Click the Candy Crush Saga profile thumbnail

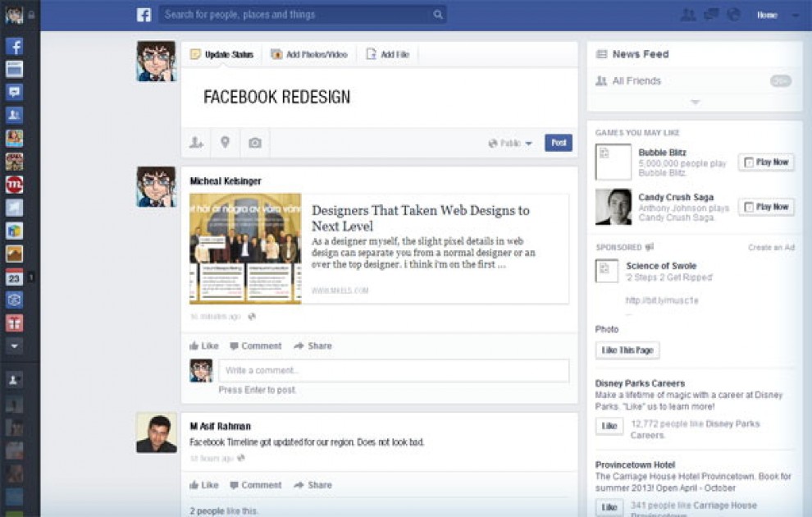[x=614, y=207]
